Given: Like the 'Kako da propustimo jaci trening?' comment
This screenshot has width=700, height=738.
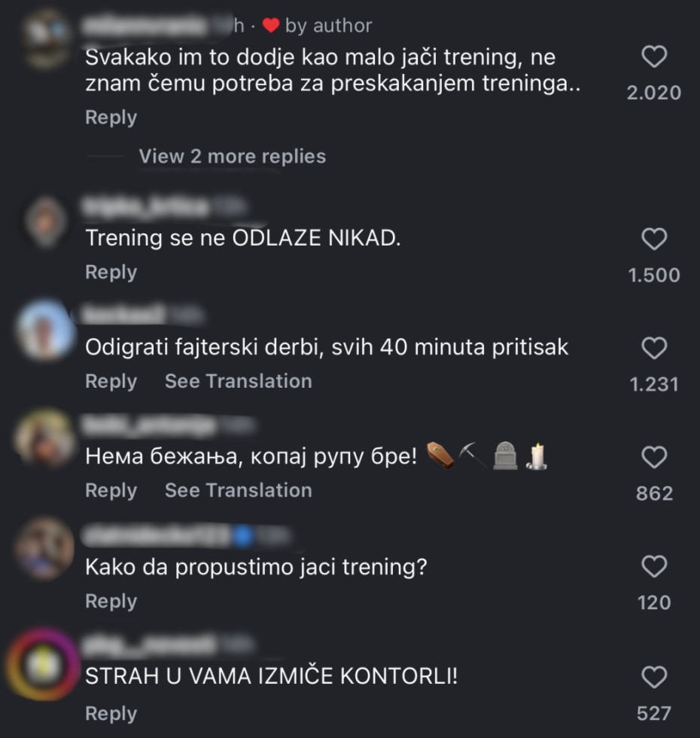Looking at the screenshot, I should coord(654,566).
